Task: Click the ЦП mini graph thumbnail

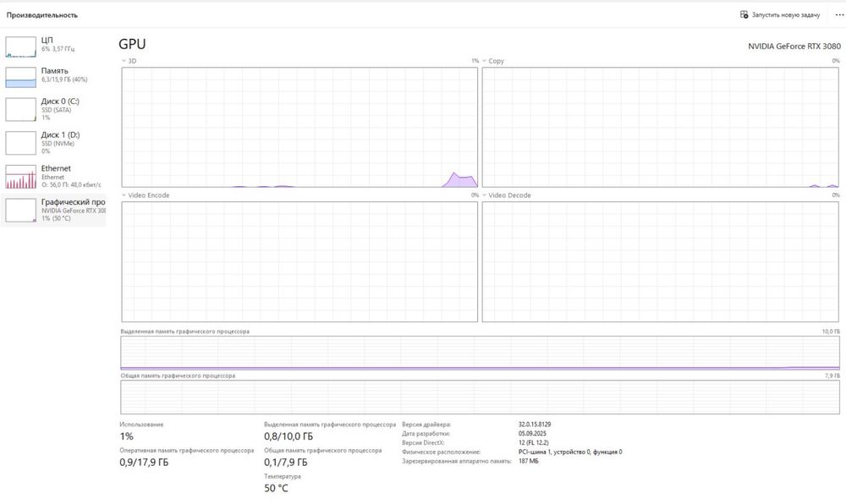Action: coord(20,47)
